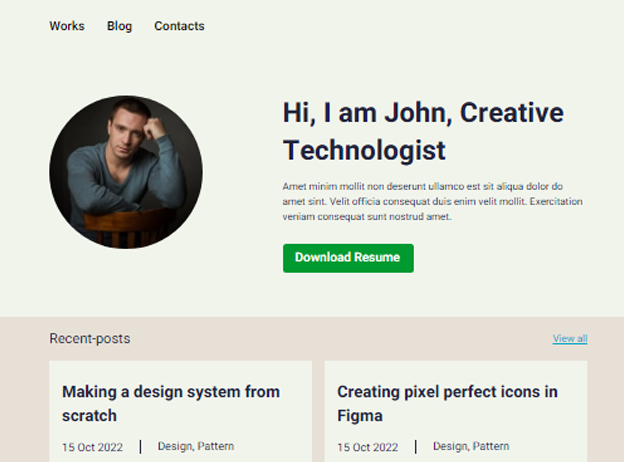Open 'Making a design system from scratch' post
624x462 pixels.
(x=171, y=404)
